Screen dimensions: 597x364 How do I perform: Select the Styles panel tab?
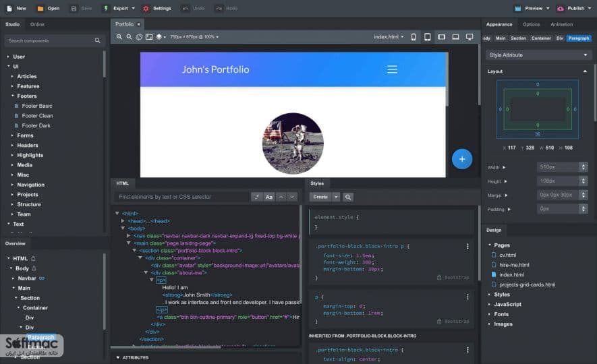click(x=317, y=183)
